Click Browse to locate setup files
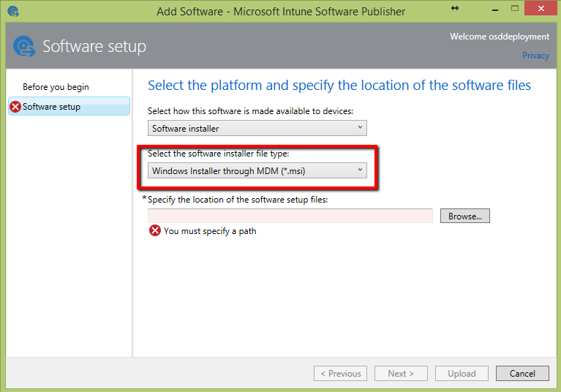Viewport: 561px width, 392px height. pyautogui.click(x=464, y=216)
